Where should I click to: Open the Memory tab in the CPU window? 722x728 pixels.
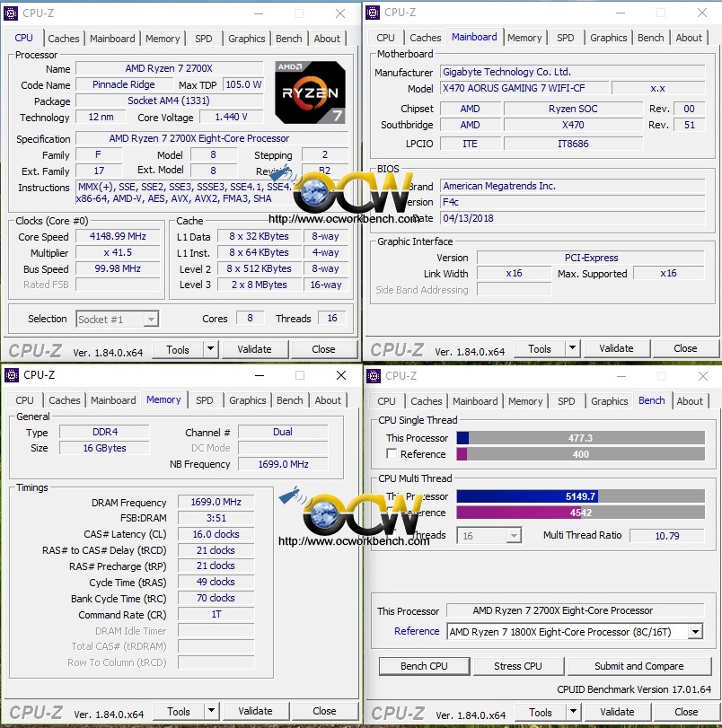click(163, 39)
